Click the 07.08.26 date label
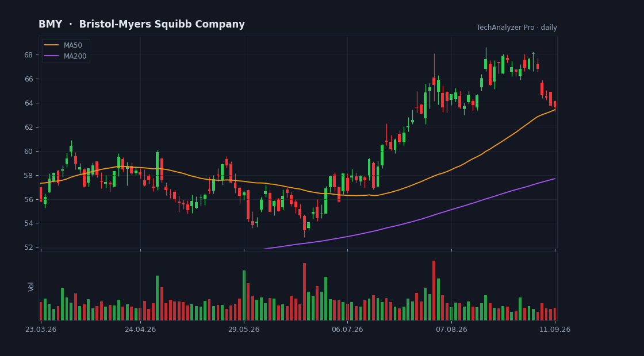Viewport: 644px width, 356px height. pyautogui.click(x=451, y=330)
